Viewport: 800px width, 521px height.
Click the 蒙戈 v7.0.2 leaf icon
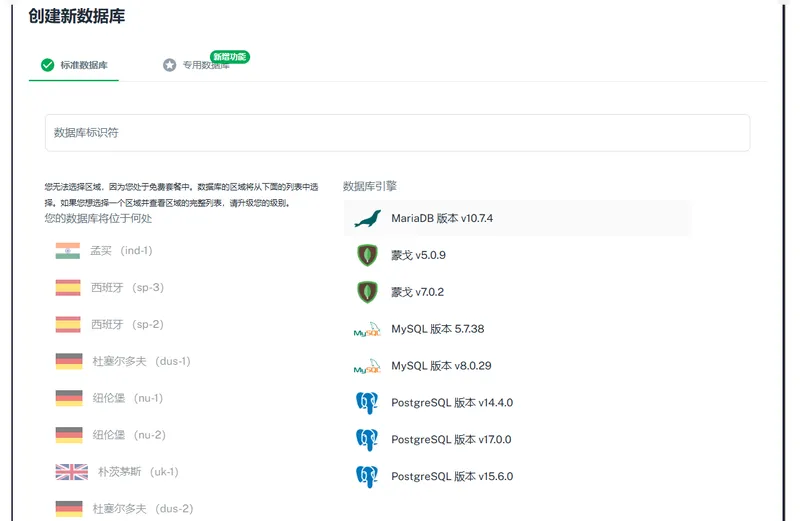click(x=367, y=292)
